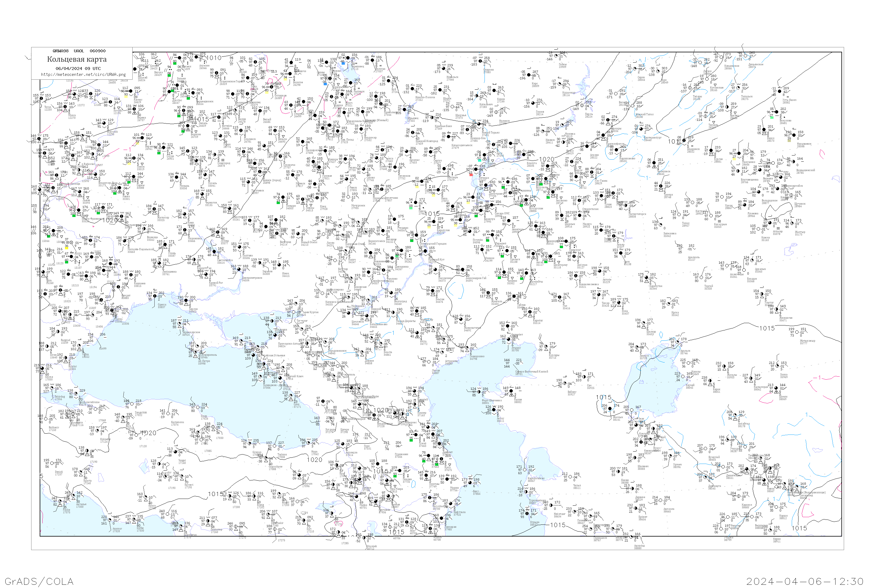The height and width of the screenshot is (588, 882).
Task: Click the 2024-04-06-12:30 timestamp
Action: pyautogui.click(x=805, y=581)
